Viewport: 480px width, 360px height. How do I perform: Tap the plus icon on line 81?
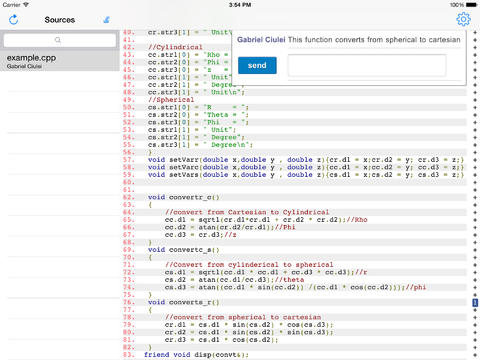click(475, 340)
